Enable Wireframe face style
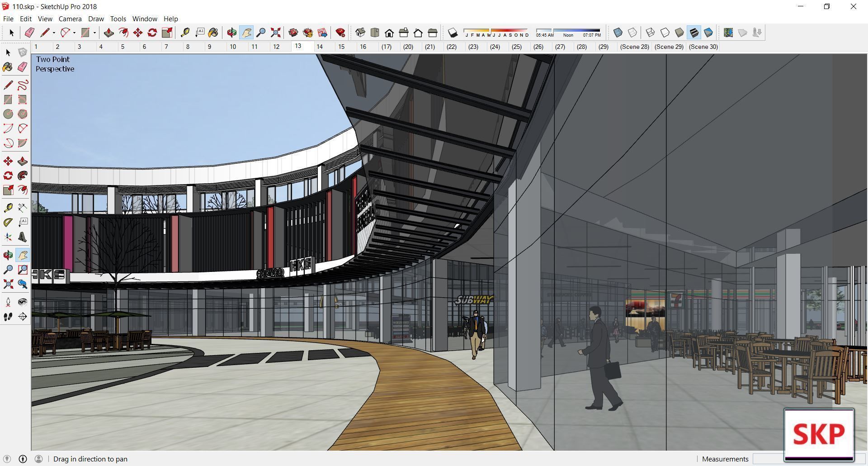 point(651,33)
